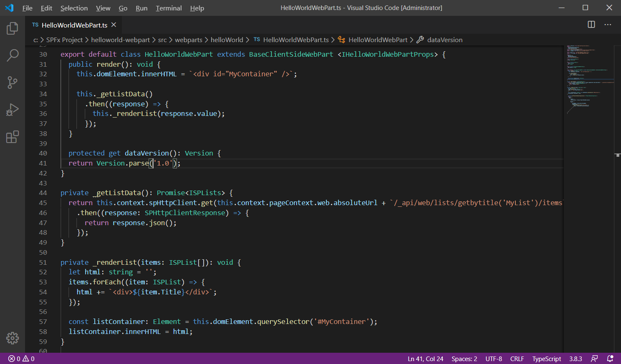Viewport: 621px width, 364px height.
Task: Change the TypeScript language mode
Action: [x=546, y=359]
